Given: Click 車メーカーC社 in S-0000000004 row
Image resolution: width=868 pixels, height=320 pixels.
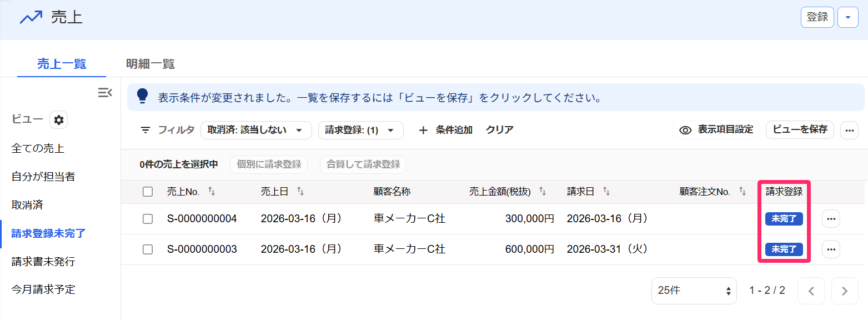Looking at the screenshot, I should point(409,219).
